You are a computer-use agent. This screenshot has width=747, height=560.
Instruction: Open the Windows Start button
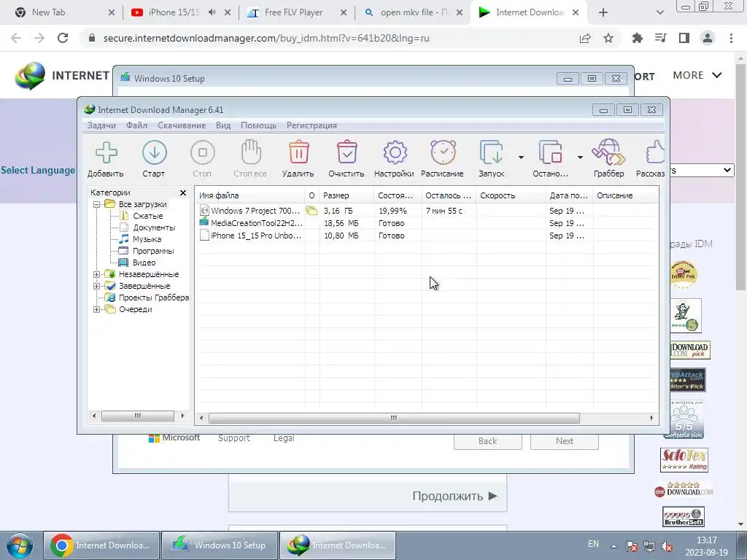pos(20,545)
